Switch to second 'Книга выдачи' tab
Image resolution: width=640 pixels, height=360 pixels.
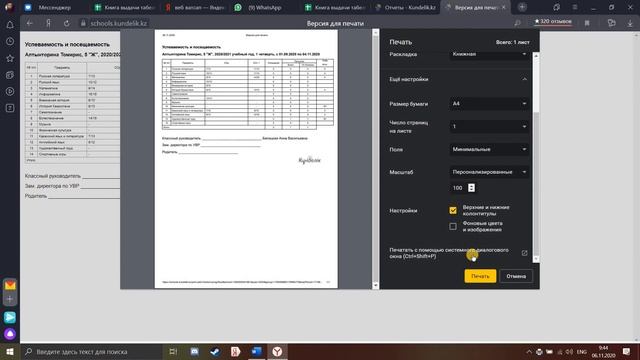click(336, 7)
